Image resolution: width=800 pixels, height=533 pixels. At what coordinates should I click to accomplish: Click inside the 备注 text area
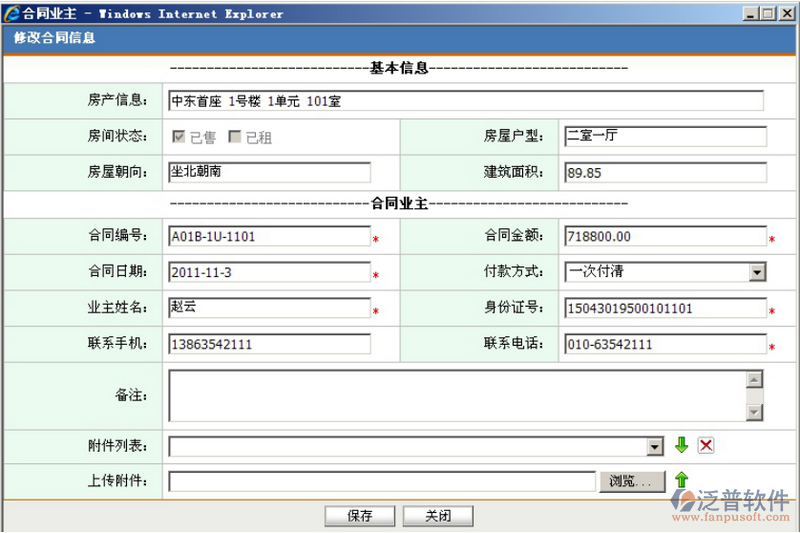pyautogui.click(x=457, y=396)
